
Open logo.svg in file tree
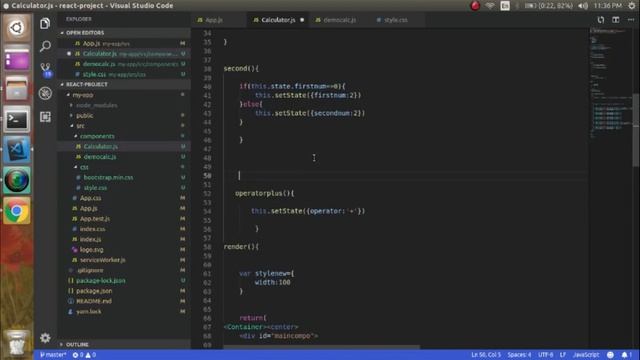[91, 249]
